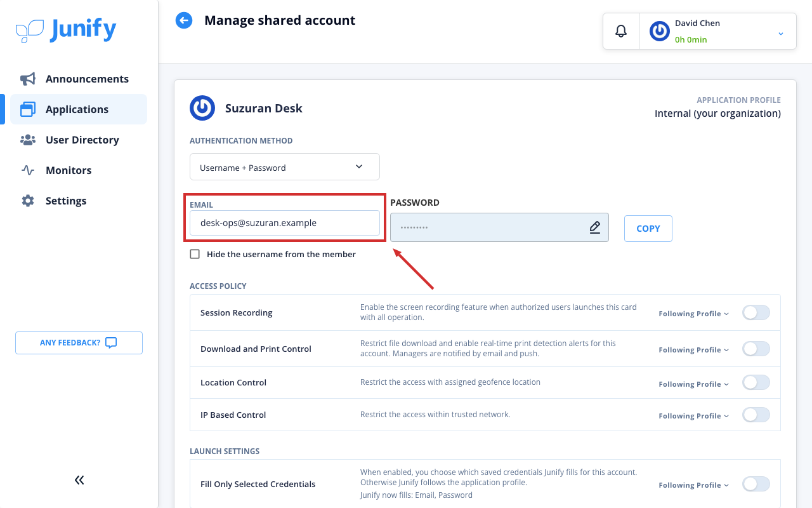Enable Download and Print Control switch
This screenshot has height=508, width=812.
click(x=756, y=349)
